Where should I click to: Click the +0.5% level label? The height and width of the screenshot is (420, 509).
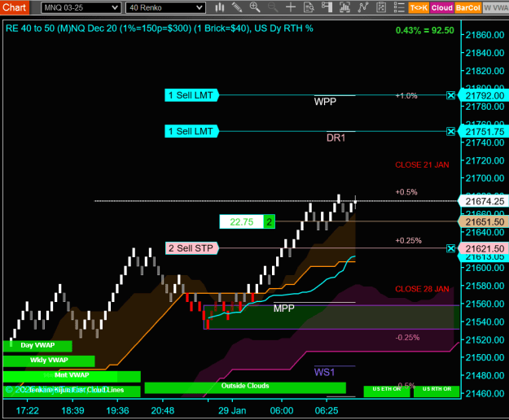406,192
